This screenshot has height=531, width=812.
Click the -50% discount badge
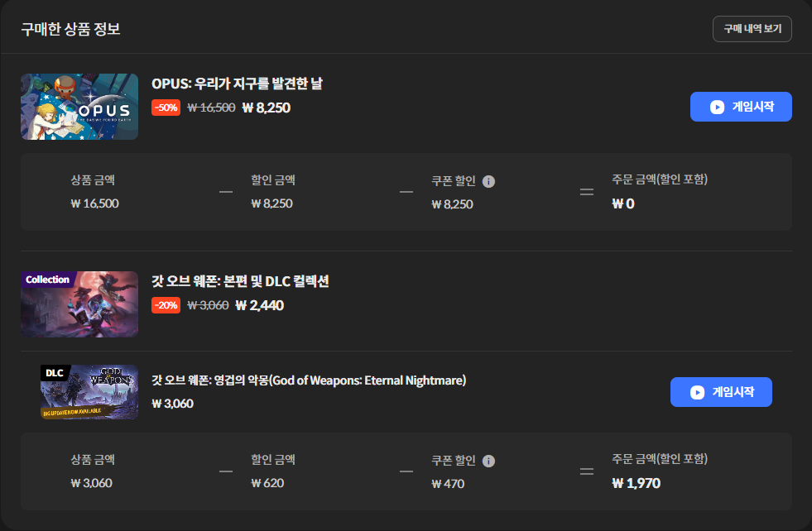point(166,108)
